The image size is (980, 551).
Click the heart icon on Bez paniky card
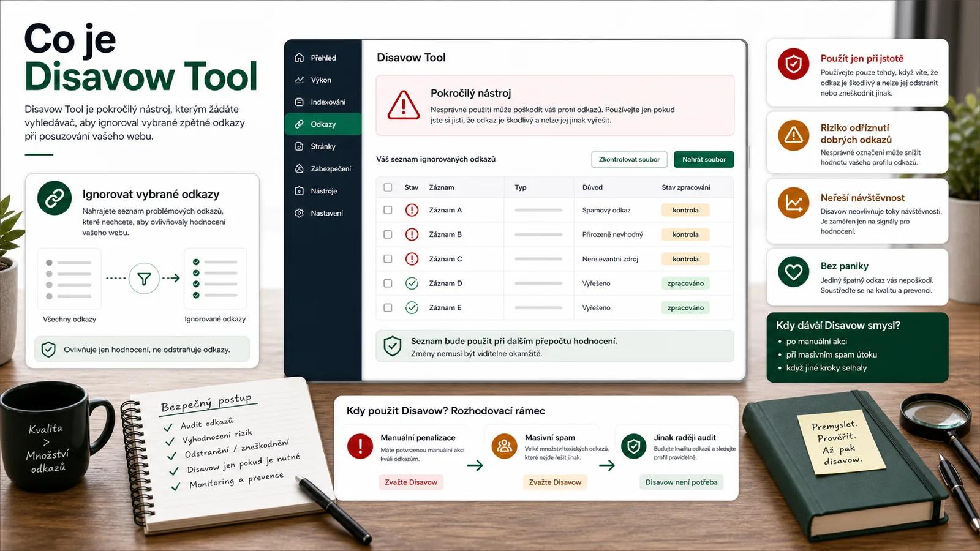point(794,272)
